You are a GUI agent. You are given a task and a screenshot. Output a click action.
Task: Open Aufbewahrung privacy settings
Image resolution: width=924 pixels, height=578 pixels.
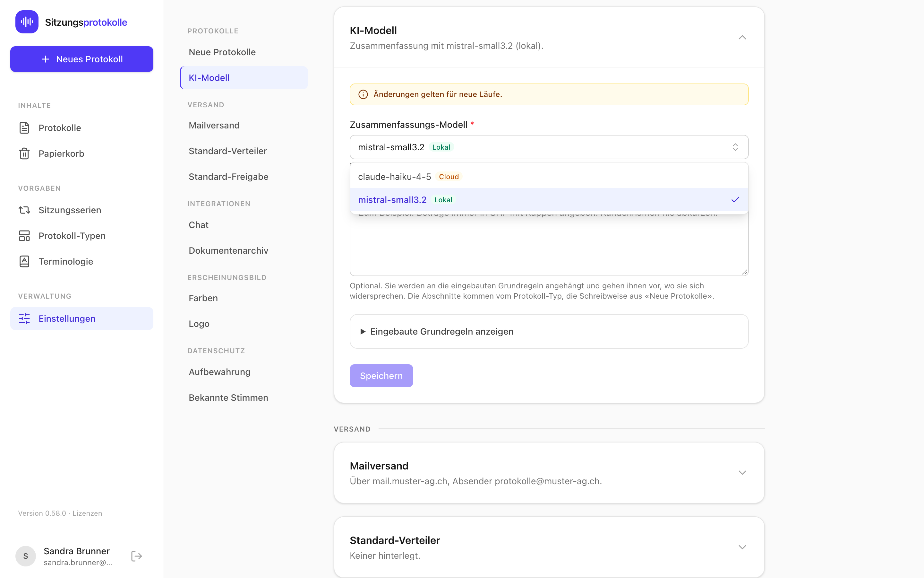tap(244, 372)
